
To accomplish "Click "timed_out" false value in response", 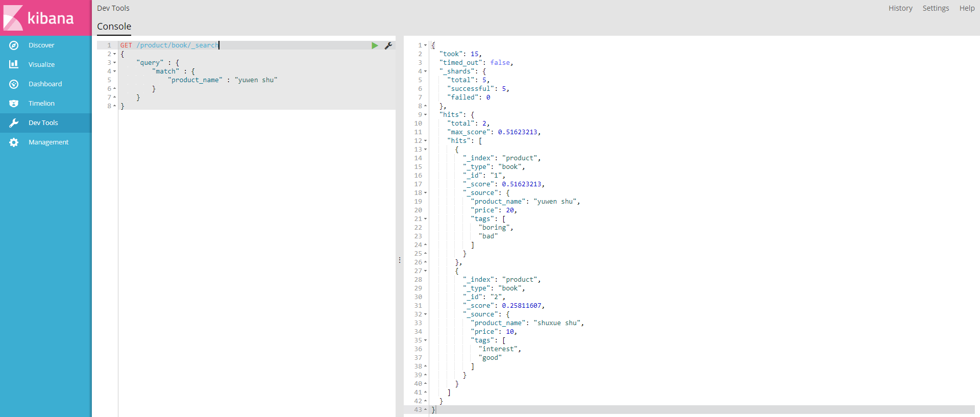I will [500, 63].
